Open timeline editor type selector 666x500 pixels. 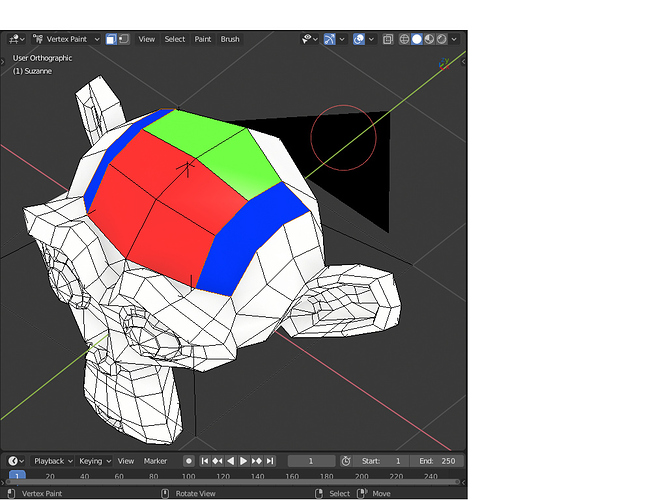16,461
